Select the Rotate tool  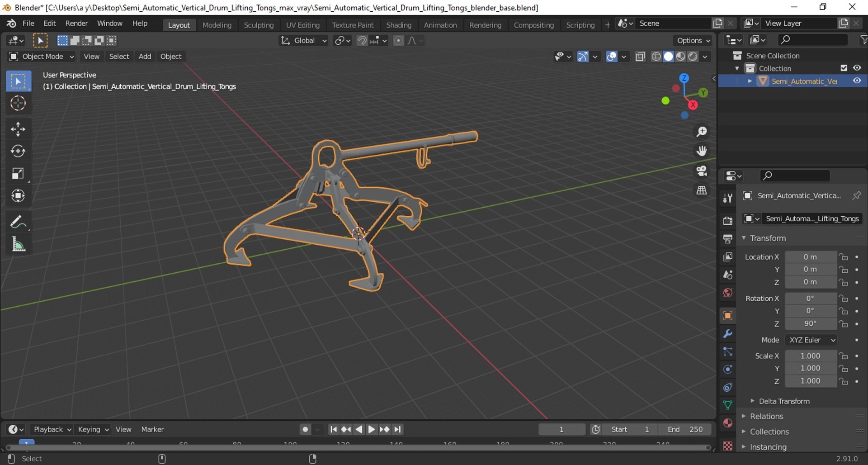point(18,151)
